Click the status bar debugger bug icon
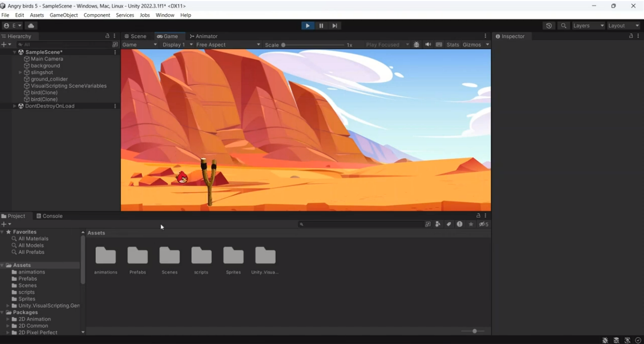The image size is (644, 344). coord(605,340)
